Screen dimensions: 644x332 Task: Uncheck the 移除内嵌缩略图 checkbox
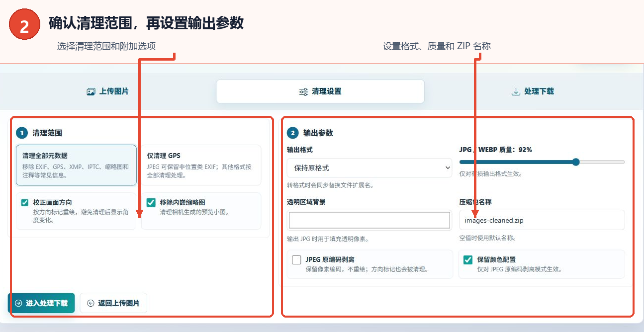coord(151,202)
